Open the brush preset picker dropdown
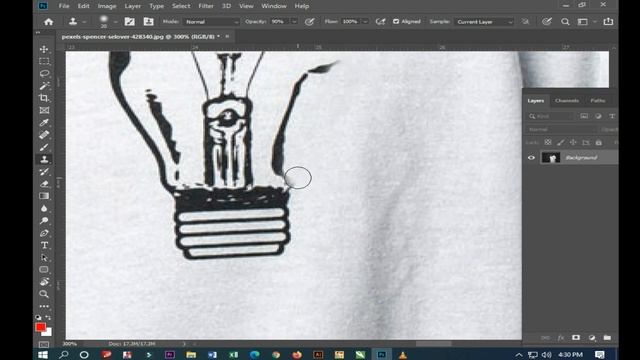This screenshot has height=360, width=640. [115, 22]
